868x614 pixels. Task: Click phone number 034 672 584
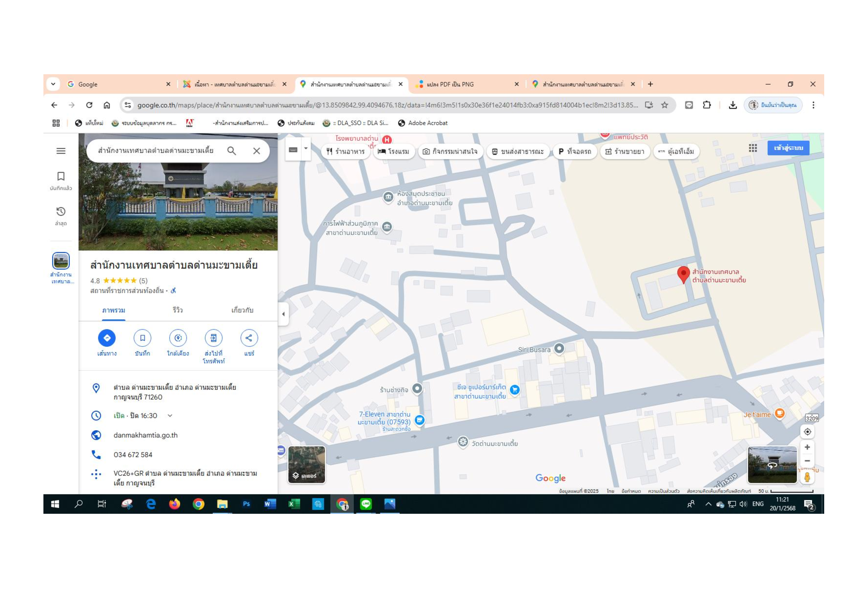tap(133, 455)
